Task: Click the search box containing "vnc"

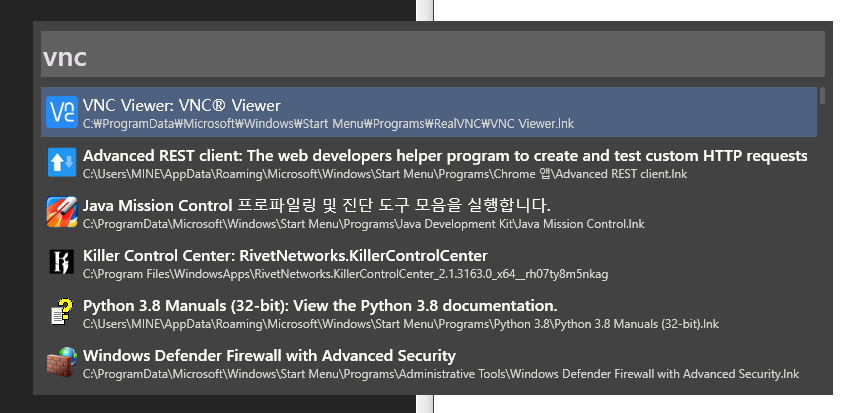Action: point(433,54)
